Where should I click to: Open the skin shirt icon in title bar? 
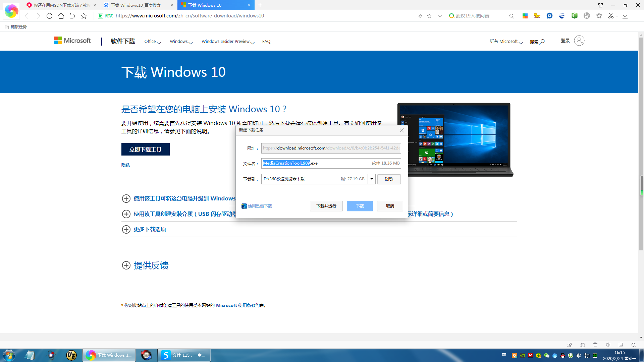pyautogui.click(x=600, y=5)
